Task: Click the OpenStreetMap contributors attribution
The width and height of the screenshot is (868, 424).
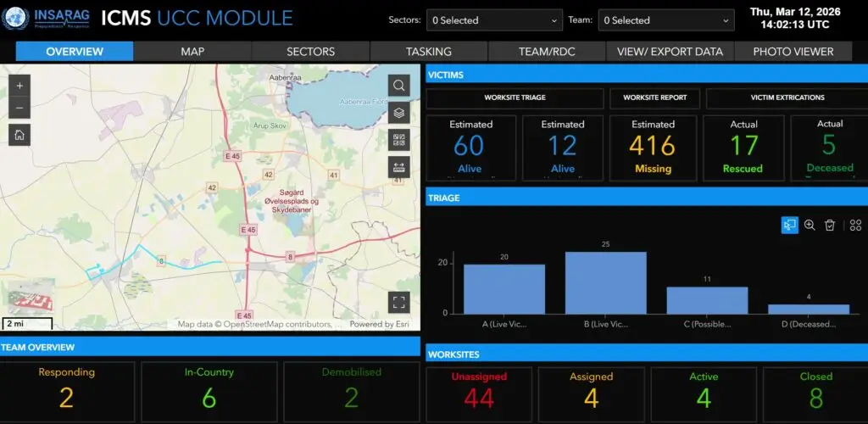Action: (259, 325)
